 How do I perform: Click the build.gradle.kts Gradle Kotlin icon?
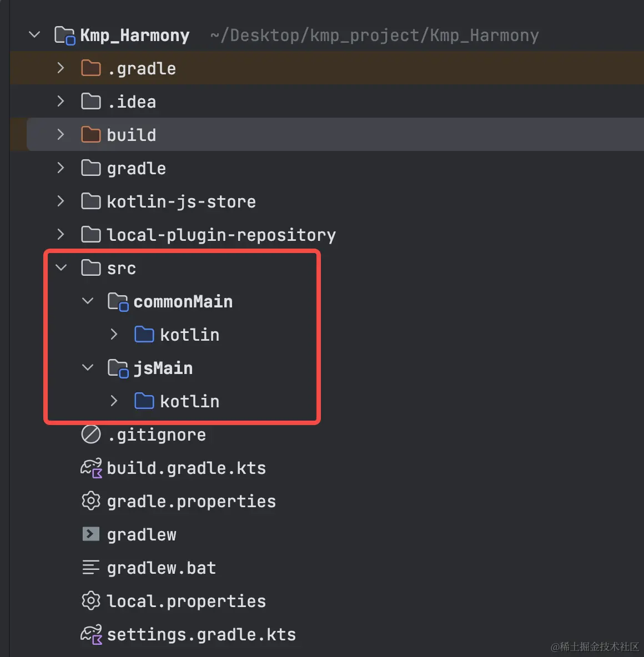coord(91,468)
